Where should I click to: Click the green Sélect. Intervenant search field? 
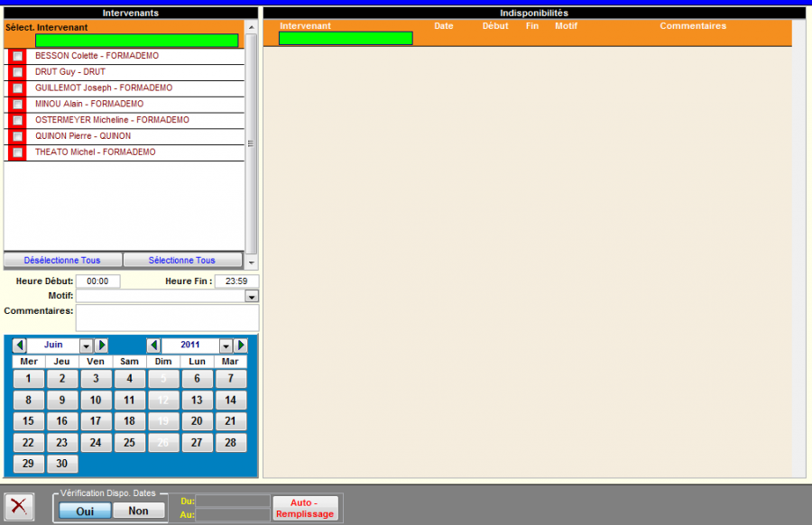coord(136,41)
